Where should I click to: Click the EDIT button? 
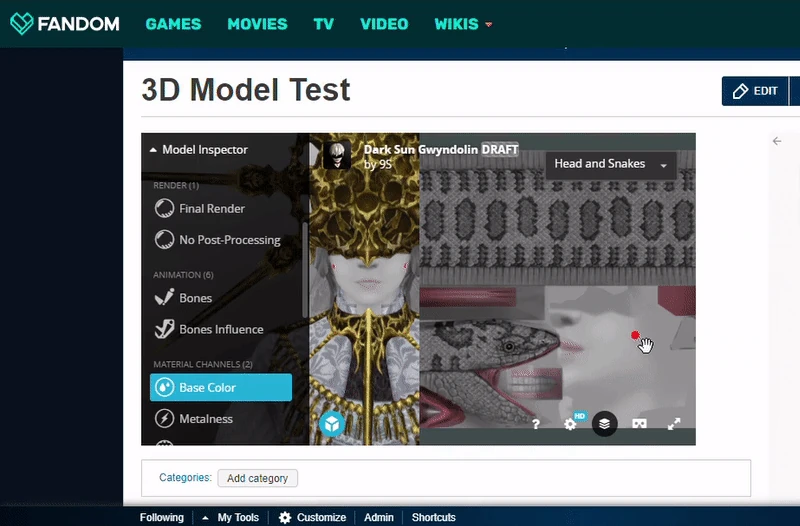pos(755,91)
